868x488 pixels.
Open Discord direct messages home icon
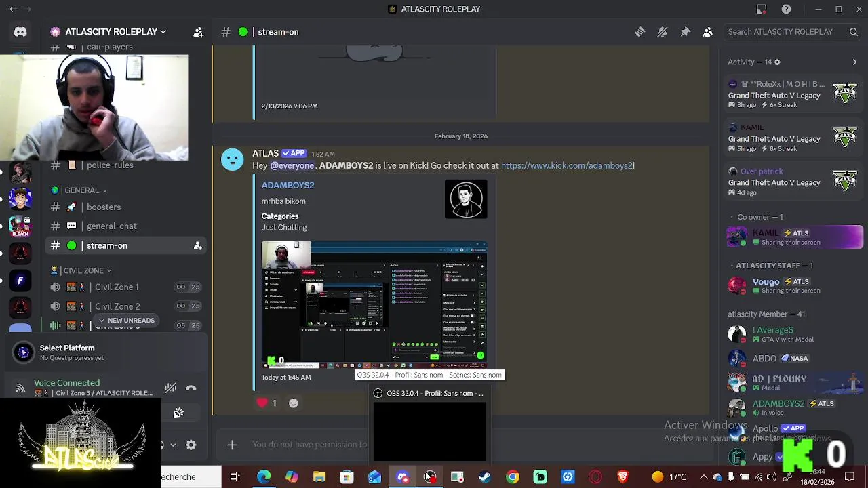pyautogui.click(x=20, y=32)
